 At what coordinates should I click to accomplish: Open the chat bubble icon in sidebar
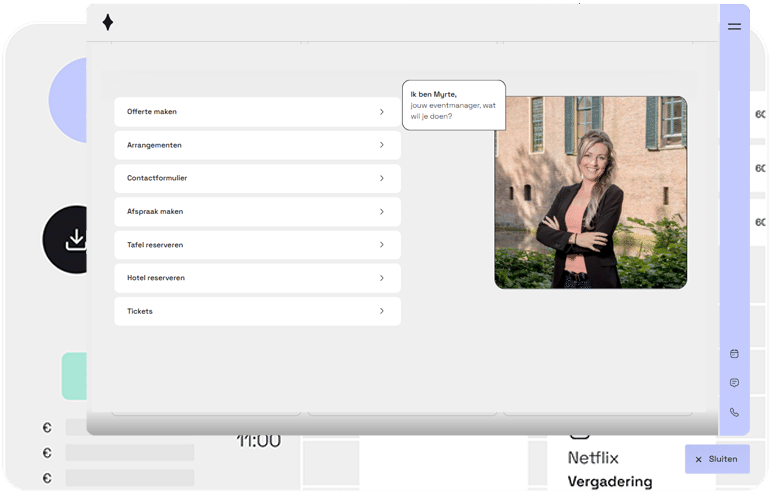[734, 382]
